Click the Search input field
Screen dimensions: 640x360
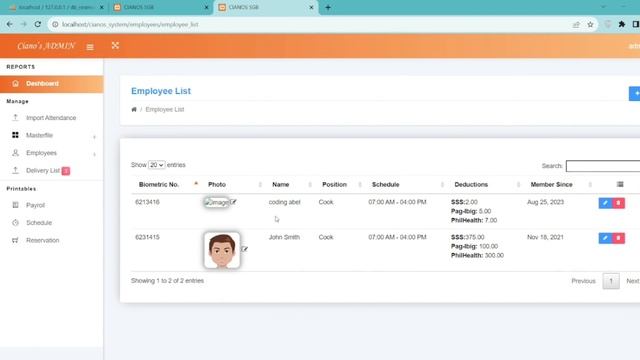point(603,166)
